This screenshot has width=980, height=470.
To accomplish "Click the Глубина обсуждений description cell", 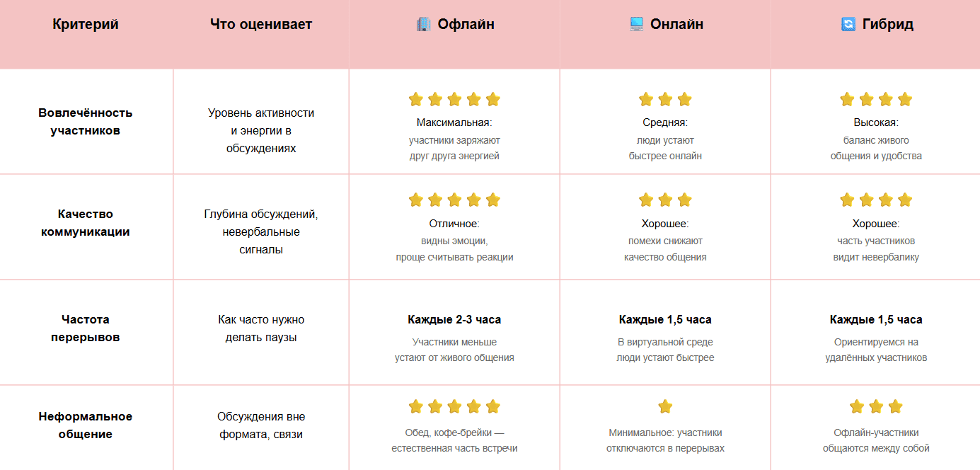I will pyautogui.click(x=261, y=231).
